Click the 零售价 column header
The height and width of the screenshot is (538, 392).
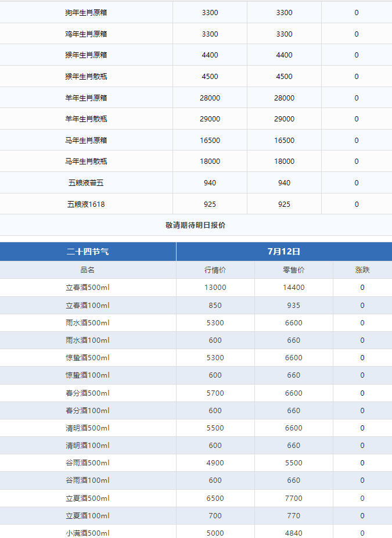pyautogui.click(x=294, y=270)
